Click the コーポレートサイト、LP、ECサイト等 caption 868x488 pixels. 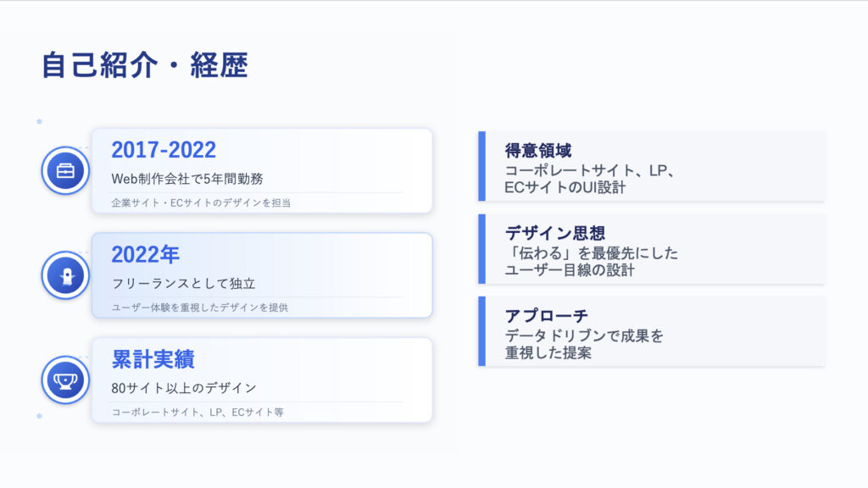pyautogui.click(x=198, y=413)
